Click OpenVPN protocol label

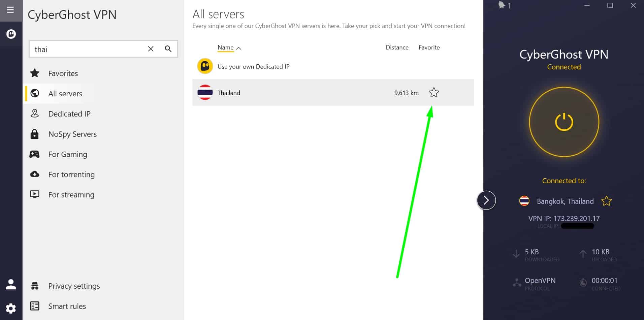click(x=540, y=280)
